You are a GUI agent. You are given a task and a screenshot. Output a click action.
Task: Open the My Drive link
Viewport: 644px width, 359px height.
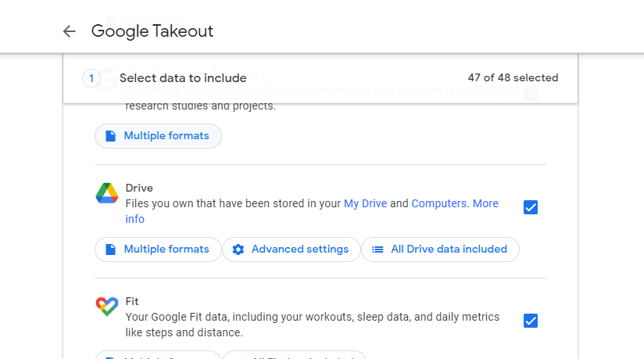365,203
